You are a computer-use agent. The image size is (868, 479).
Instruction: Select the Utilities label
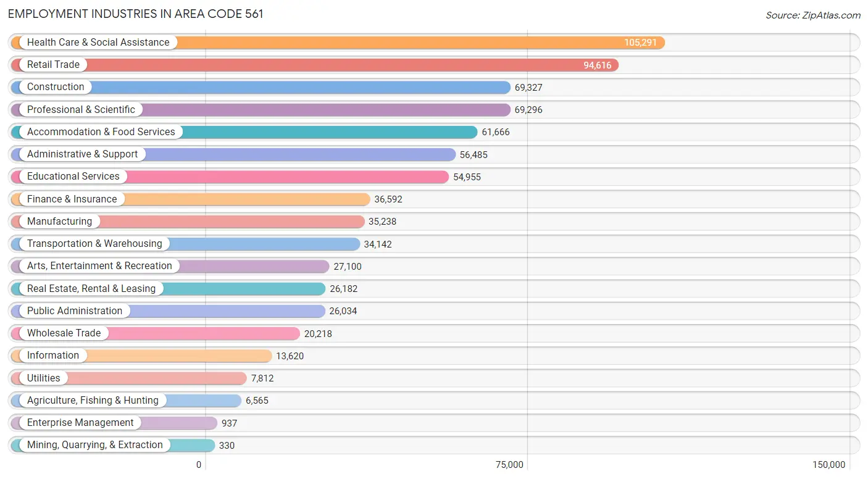click(x=44, y=378)
